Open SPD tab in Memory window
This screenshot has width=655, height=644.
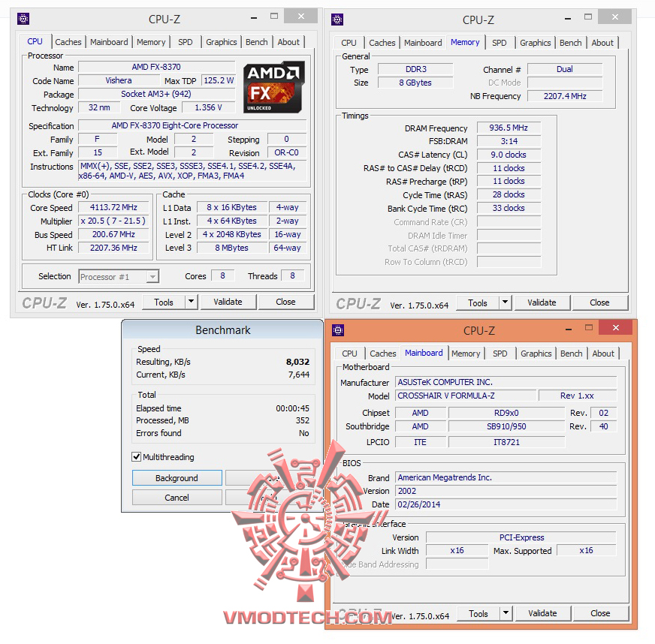(500, 43)
